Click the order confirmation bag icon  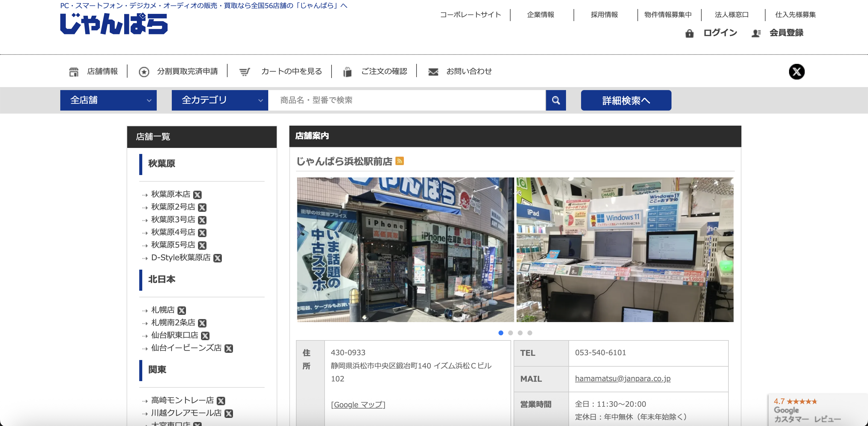tap(348, 71)
